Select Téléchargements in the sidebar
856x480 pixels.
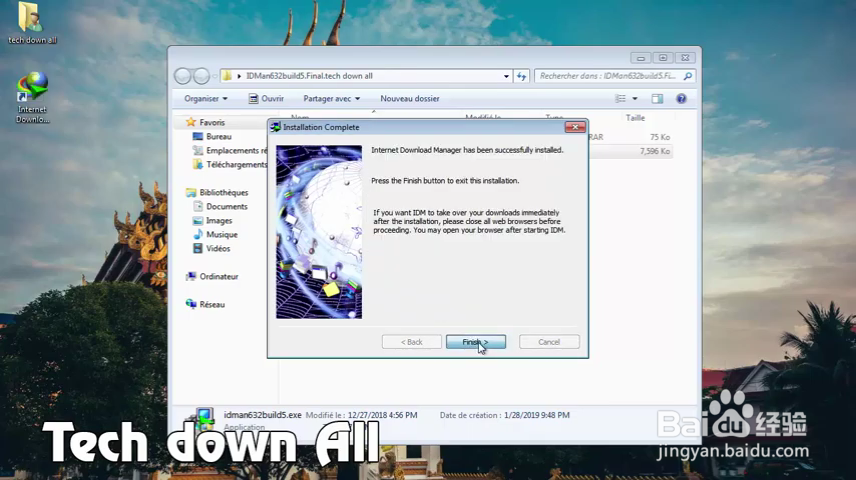click(x=229, y=164)
